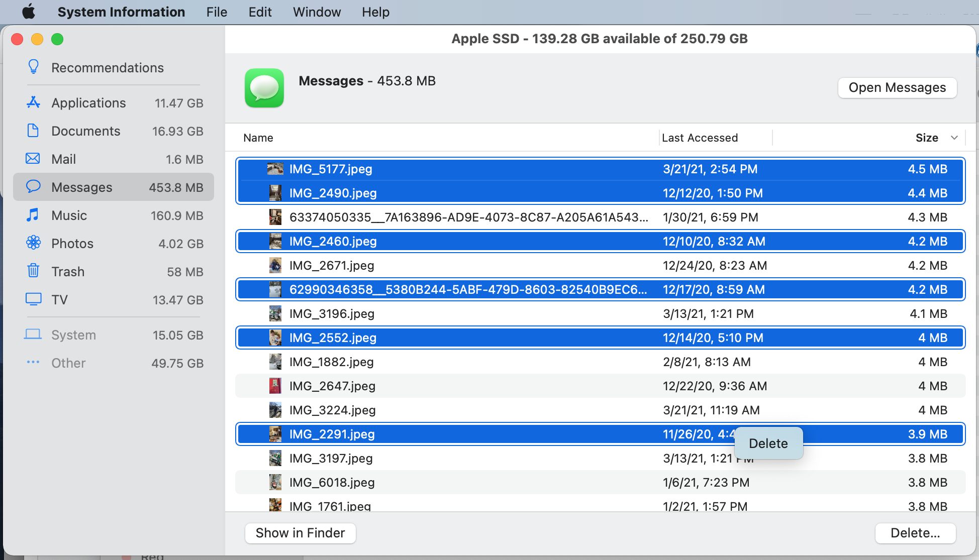Select Photos 4.02 GB in sidebar
979x560 pixels.
click(x=114, y=243)
